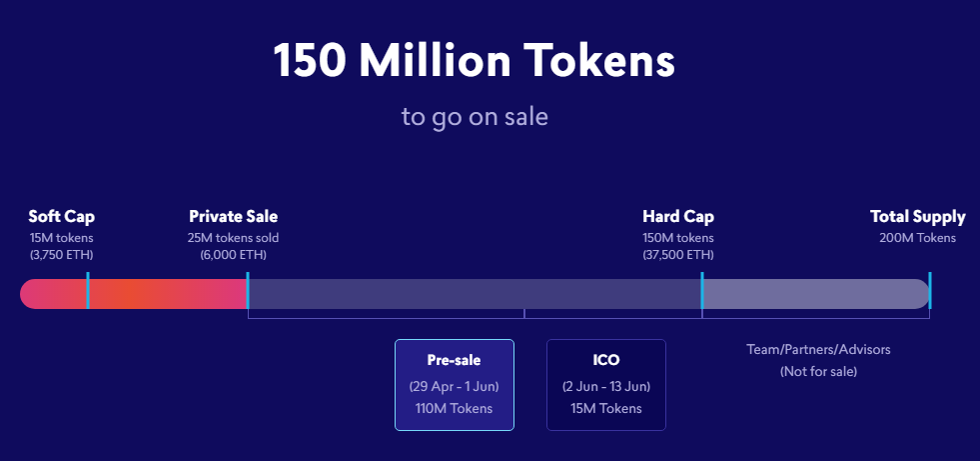
Task: Click the 29 Apr - 1 Jun date
Action: coord(454,386)
